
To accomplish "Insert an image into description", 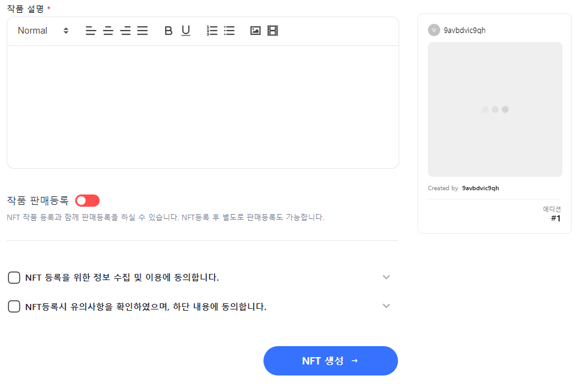I will (256, 31).
